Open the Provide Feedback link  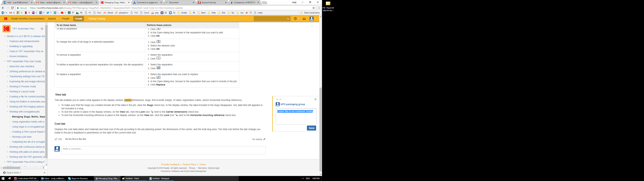pos(170,165)
